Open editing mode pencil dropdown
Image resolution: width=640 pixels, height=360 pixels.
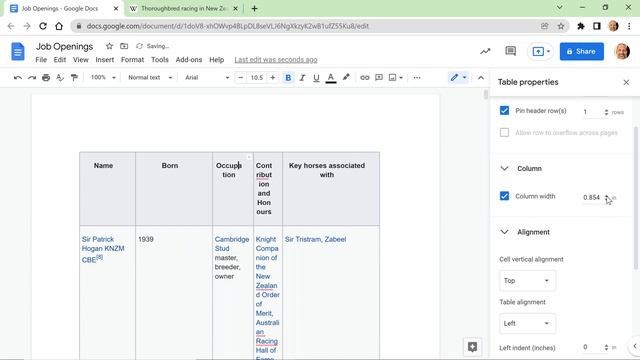coord(458,78)
